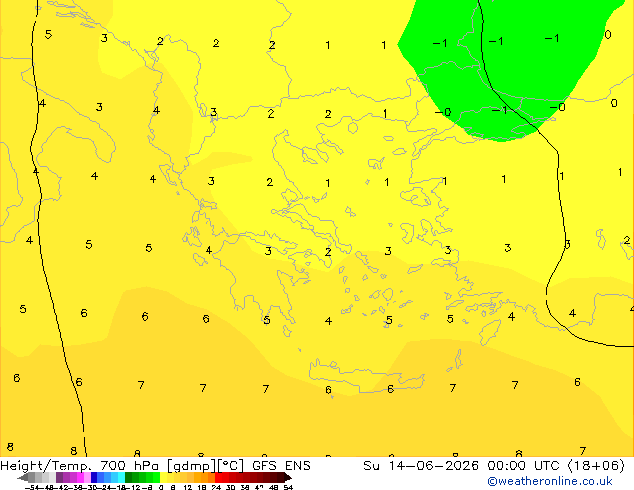Click the gray left arrow end of legend
634x490 pixels.
22,477
